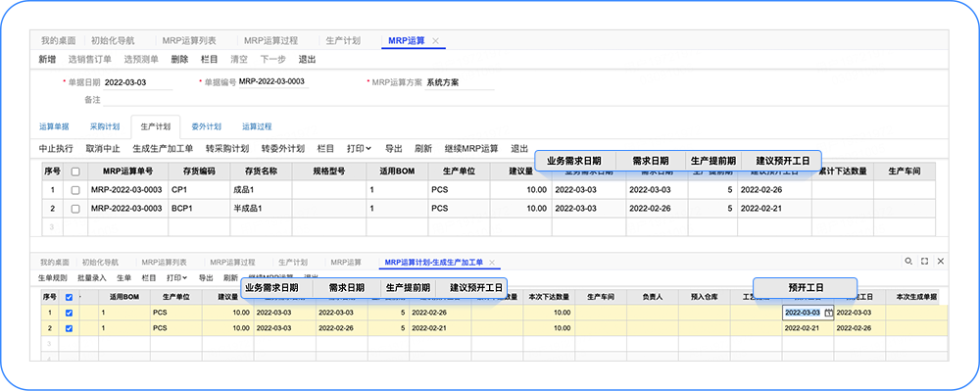Image resolution: width=980 pixels, height=391 pixels.
Task: Open the calendar picker in 预开工日 cell
Action: pos(829,313)
